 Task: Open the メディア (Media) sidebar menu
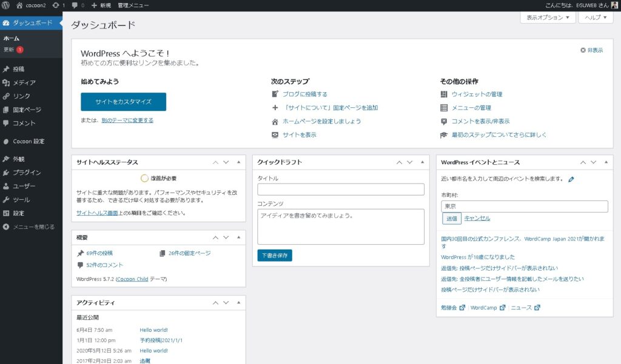pyautogui.click(x=24, y=82)
